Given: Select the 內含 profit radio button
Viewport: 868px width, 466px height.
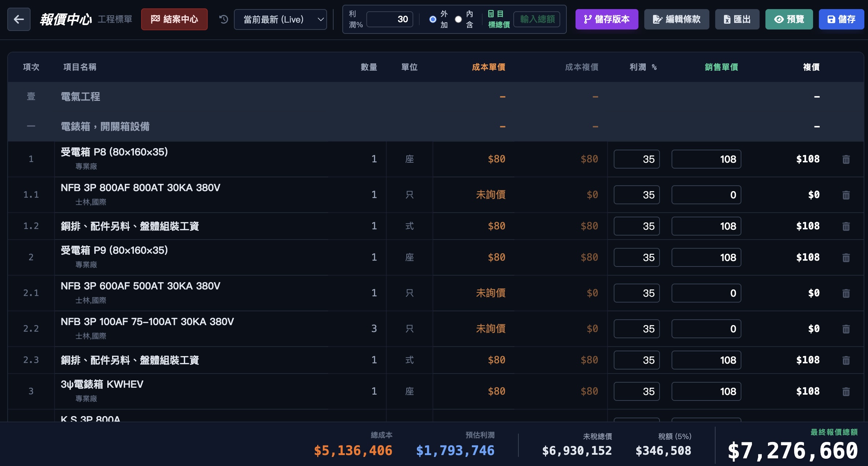Looking at the screenshot, I should 458,19.
